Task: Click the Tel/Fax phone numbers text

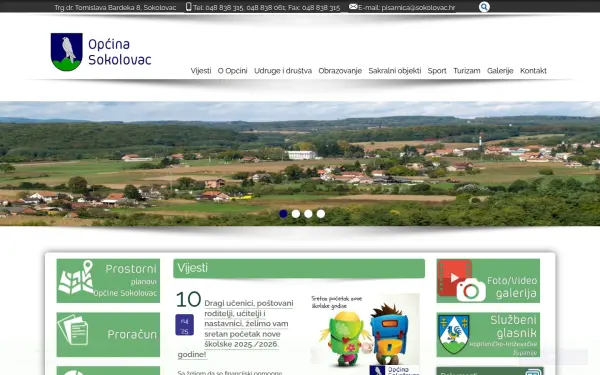Action: point(266,8)
